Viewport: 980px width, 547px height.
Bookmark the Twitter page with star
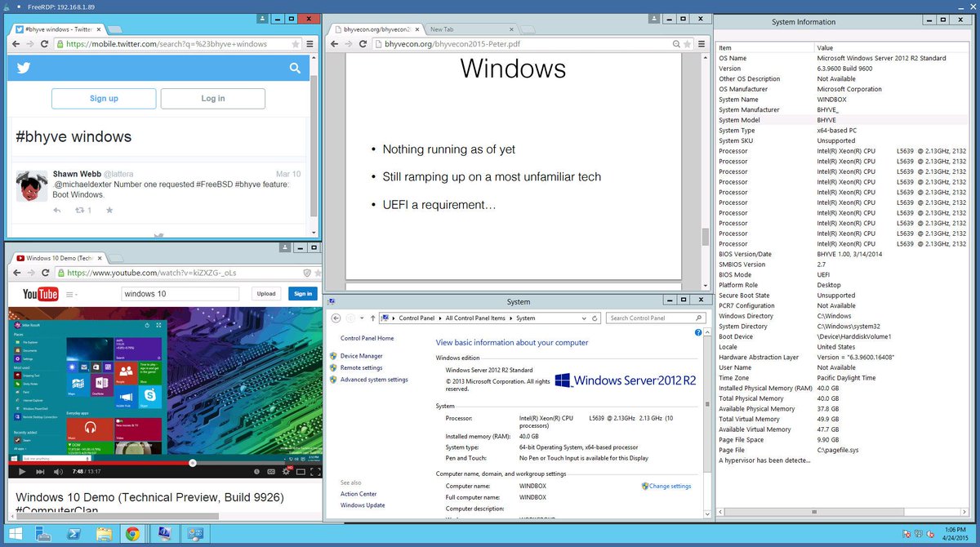(x=297, y=44)
